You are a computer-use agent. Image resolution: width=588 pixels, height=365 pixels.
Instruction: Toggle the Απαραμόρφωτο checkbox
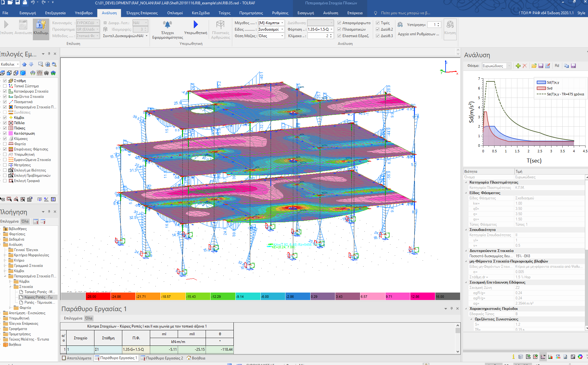click(x=339, y=23)
